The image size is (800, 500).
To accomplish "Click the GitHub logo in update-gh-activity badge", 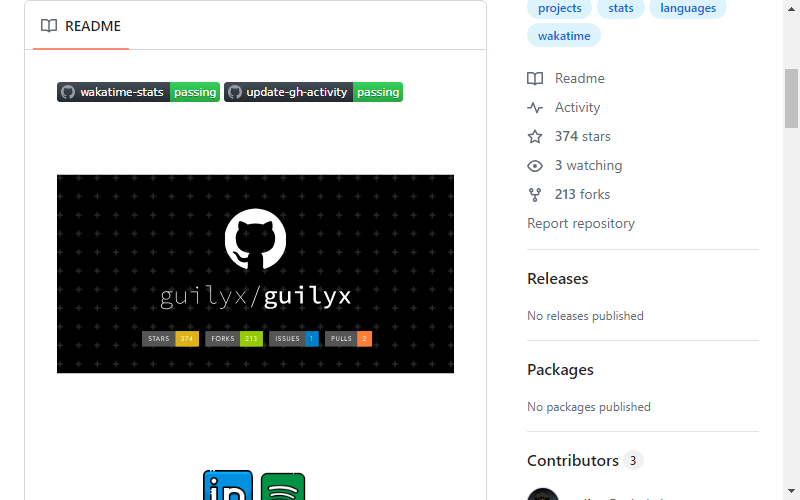I will pos(235,92).
